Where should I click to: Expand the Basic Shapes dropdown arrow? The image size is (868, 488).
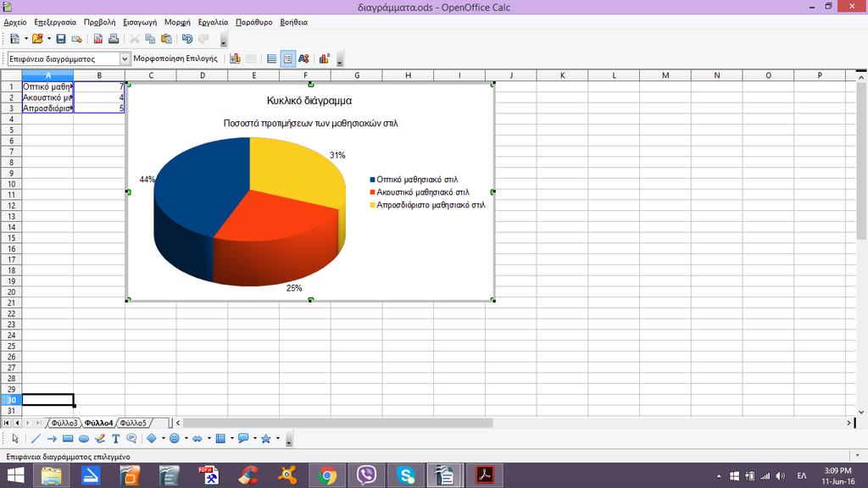click(x=163, y=439)
